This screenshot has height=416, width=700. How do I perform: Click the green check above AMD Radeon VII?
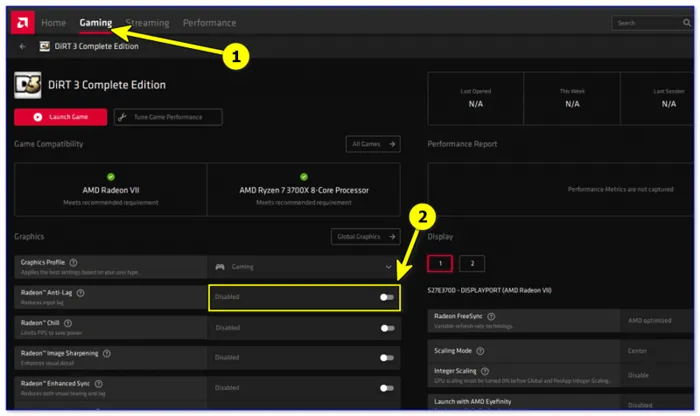click(x=111, y=177)
